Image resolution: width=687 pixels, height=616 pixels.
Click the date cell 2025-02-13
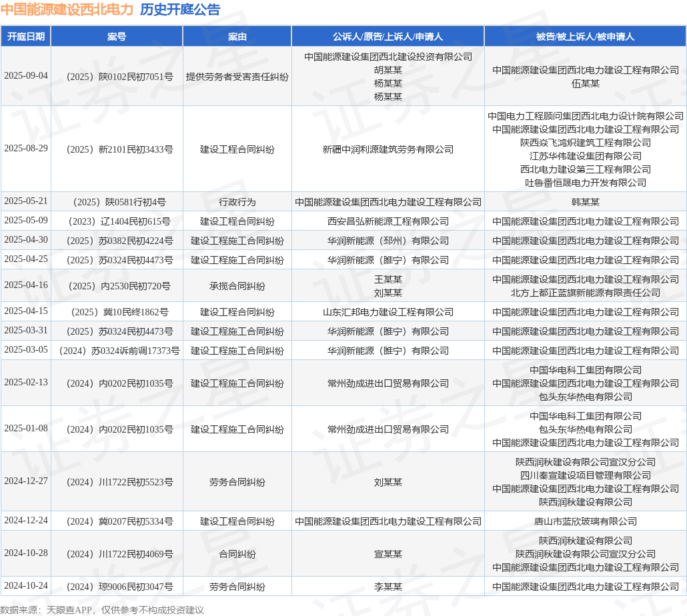(26, 382)
